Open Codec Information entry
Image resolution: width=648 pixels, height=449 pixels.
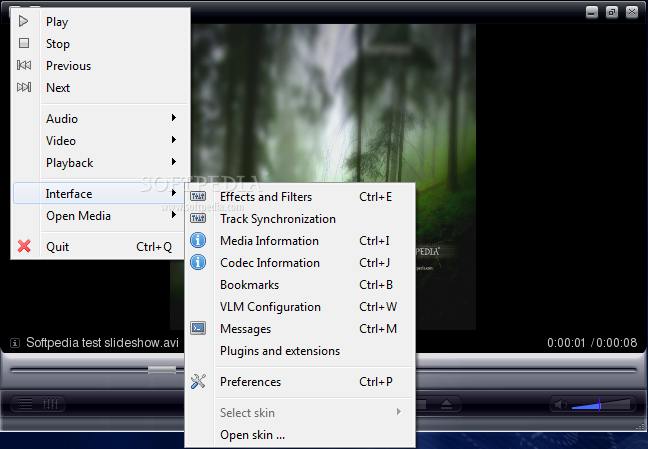coord(301,262)
